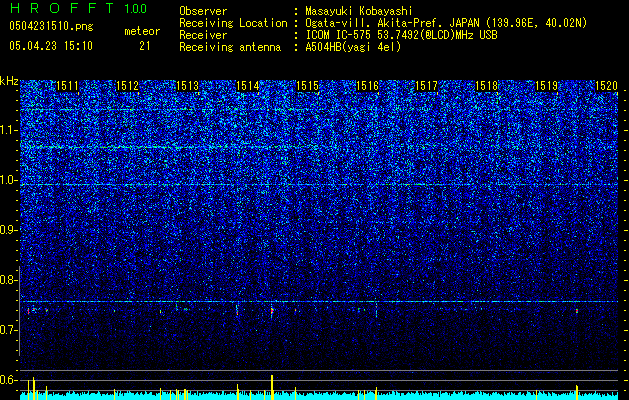Click the 1516 time marker

pos(367,86)
